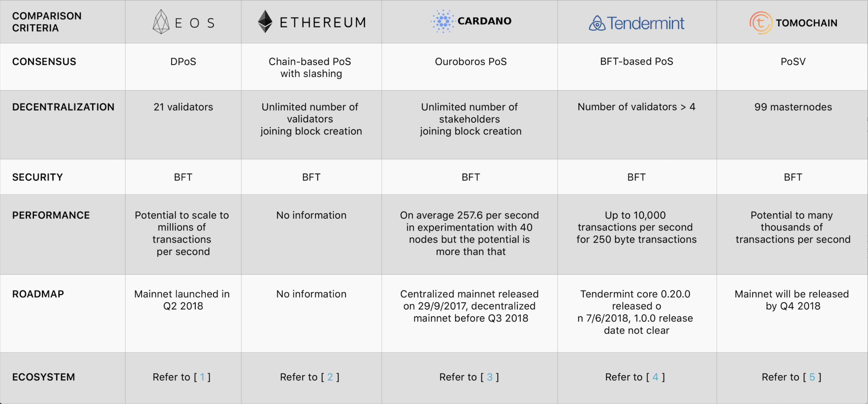Click the PoSV consensus cell for TomoChain
Image resolution: width=868 pixels, height=404 pixels.
pyautogui.click(x=793, y=61)
